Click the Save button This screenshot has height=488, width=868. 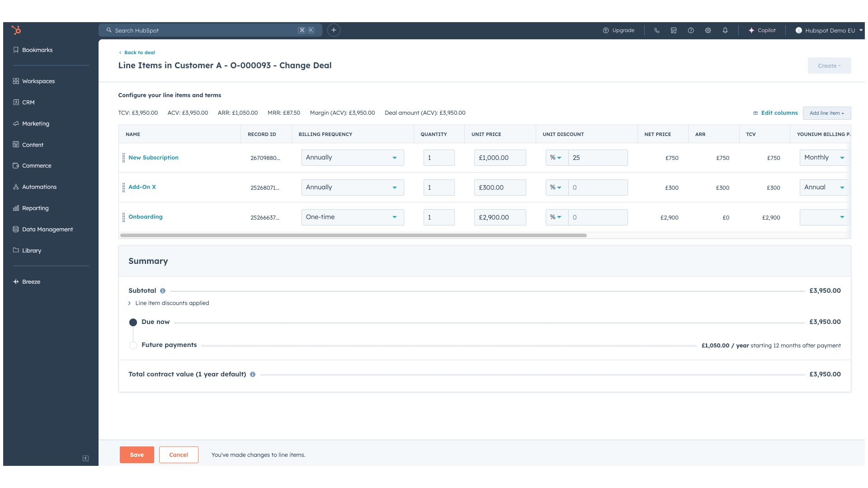[137, 455]
